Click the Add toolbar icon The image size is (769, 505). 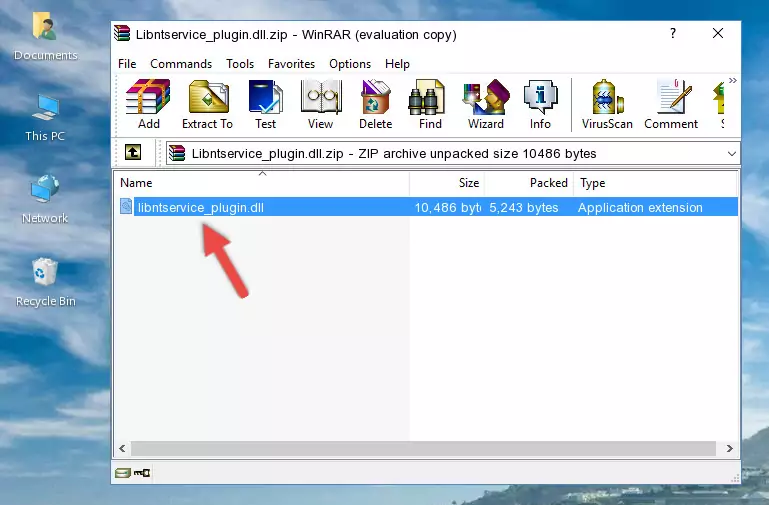pyautogui.click(x=148, y=104)
